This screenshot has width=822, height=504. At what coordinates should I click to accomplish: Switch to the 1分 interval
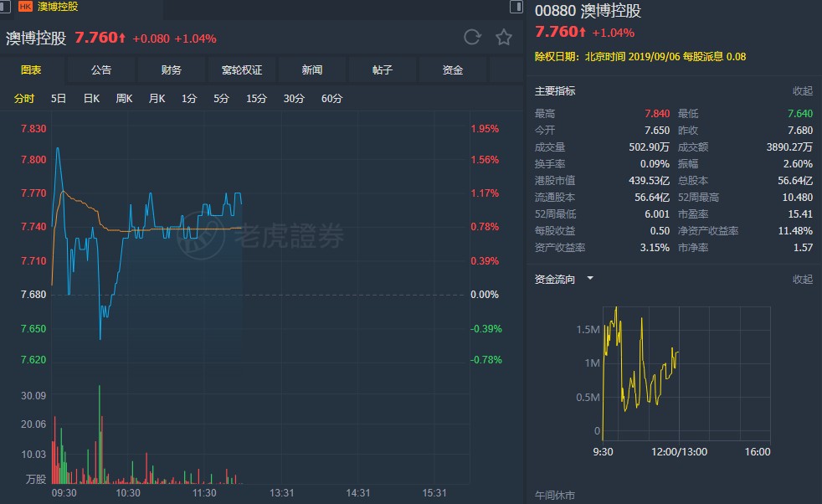(x=189, y=98)
